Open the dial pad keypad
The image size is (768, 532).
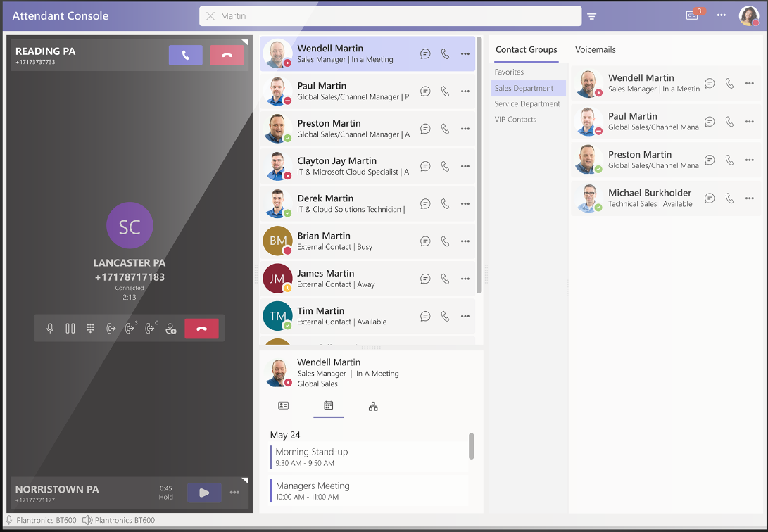point(90,329)
